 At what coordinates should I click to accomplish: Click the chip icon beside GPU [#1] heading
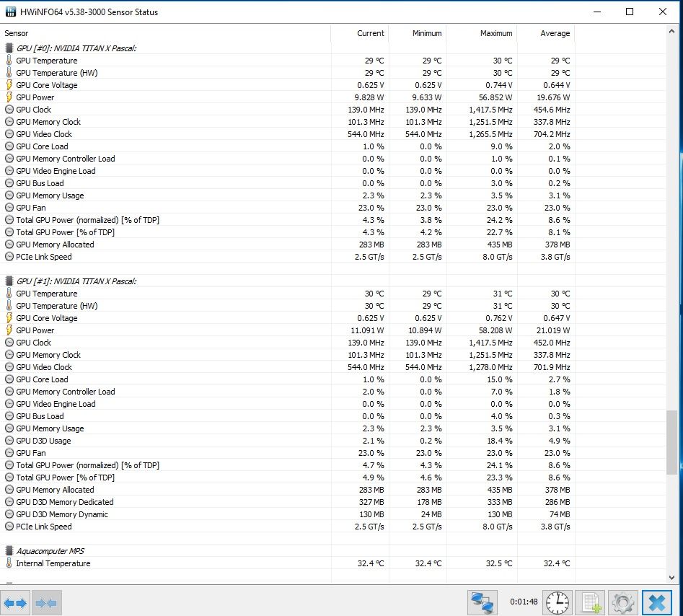(x=9, y=281)
